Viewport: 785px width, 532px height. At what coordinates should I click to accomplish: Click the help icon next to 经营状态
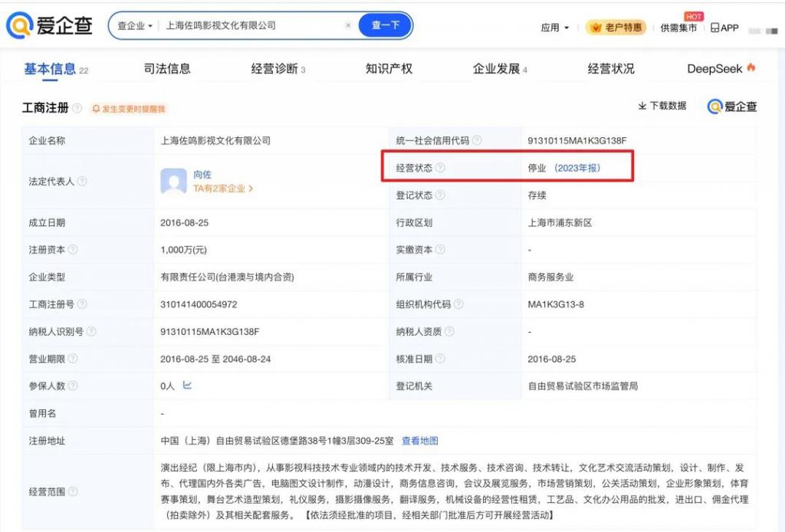(440, 168)
